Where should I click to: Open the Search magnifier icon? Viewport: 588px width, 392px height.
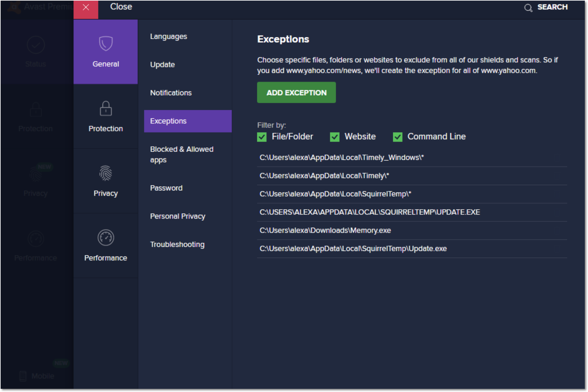[528, 8]
